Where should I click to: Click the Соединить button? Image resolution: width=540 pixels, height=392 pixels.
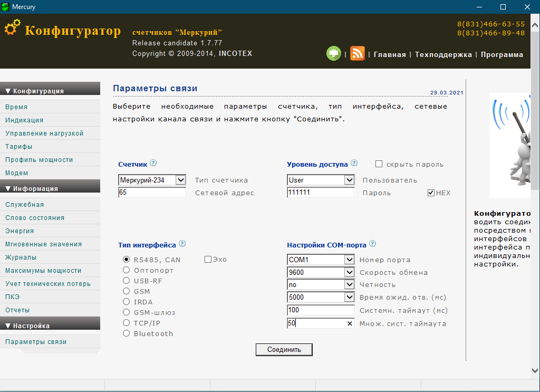point(284,349)
